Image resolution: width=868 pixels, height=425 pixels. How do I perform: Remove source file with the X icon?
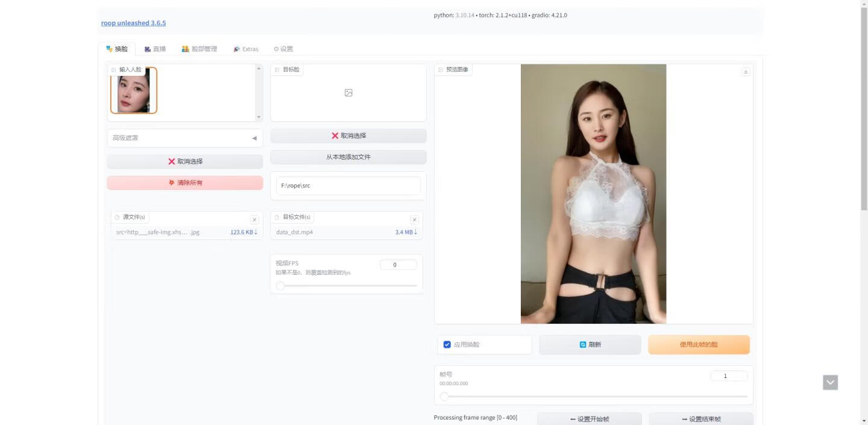pos(254,220)
